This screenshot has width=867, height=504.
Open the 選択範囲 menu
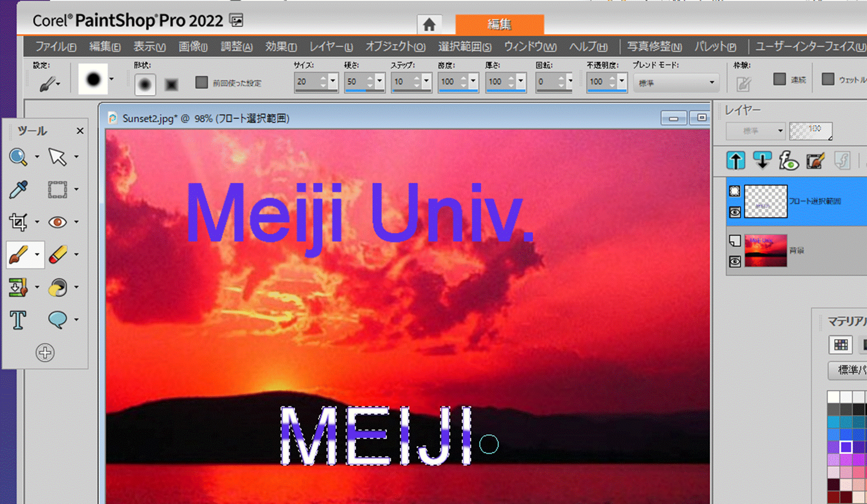tap(465, 47)
